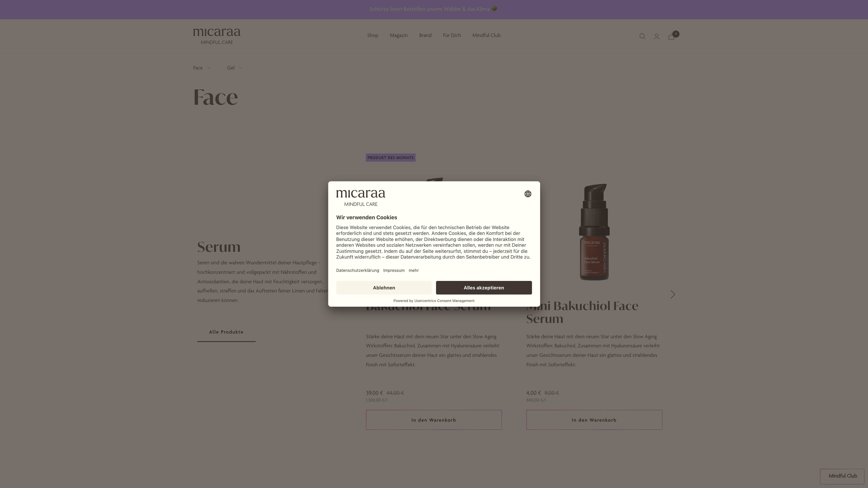Add Mini Bakuchiol Face Serum to cart
The height and width of the screenshot is (488, 868).
pos(594,420)
